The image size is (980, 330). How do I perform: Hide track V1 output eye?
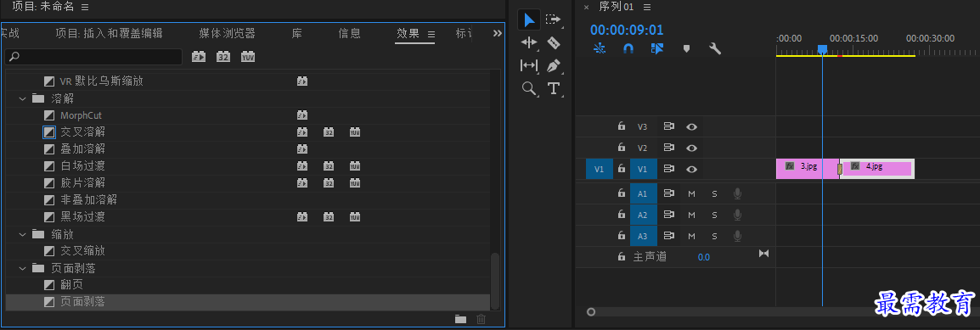click(x=691, y=169)
